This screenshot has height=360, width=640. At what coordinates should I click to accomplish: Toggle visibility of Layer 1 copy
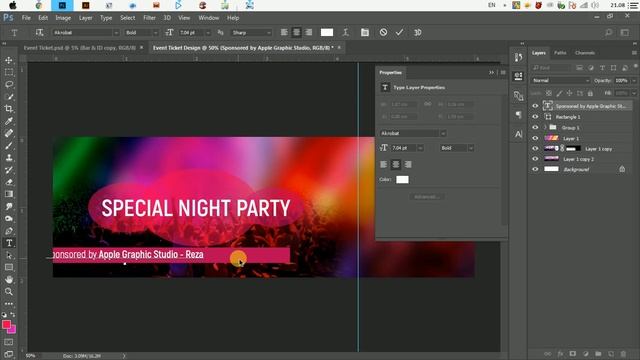tap(535, 149)
